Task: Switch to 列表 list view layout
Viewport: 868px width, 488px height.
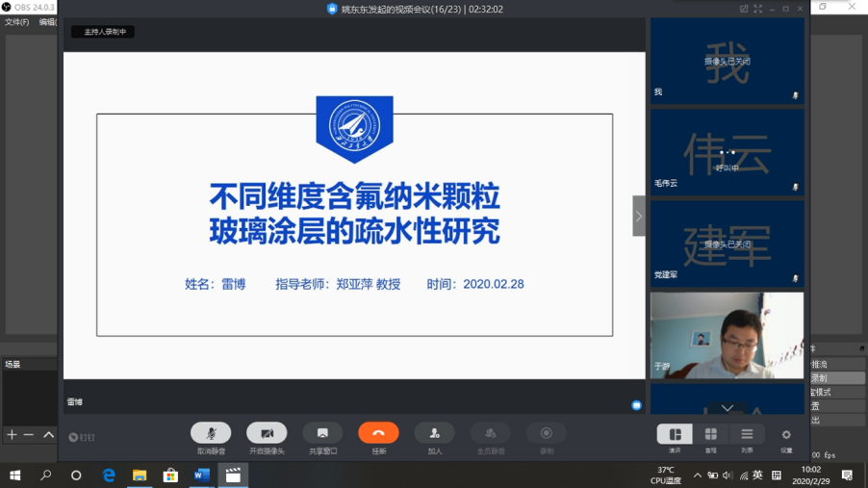Action: 747,434
